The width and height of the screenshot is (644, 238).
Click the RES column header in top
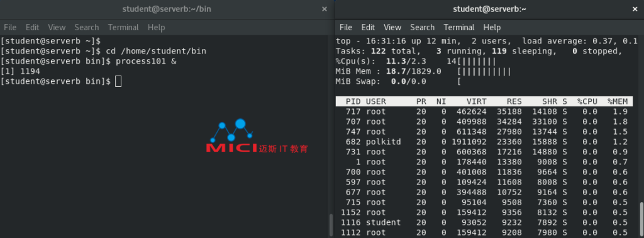[514, 101]
